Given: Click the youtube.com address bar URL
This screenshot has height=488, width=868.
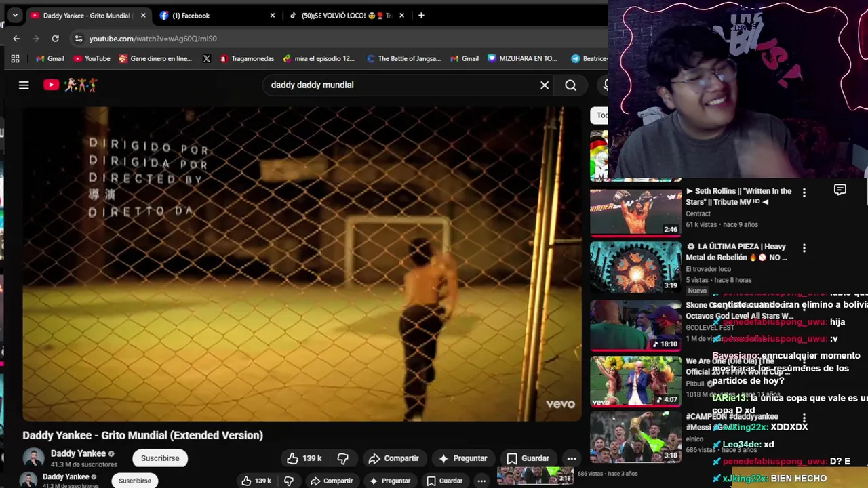Looking at the screenshot, I should point(153,39).
